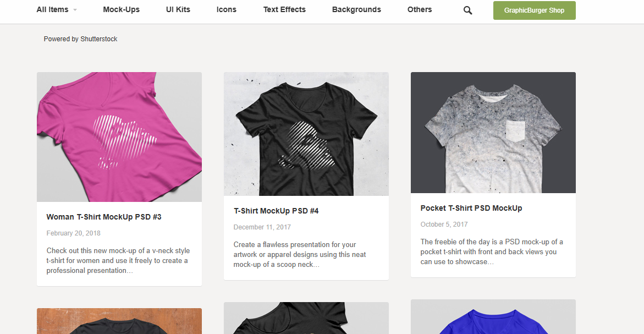Screen dimensions: 644x334
Task: Open the T-shirt on wood background thumbnail
Action: tap(119, 321)
